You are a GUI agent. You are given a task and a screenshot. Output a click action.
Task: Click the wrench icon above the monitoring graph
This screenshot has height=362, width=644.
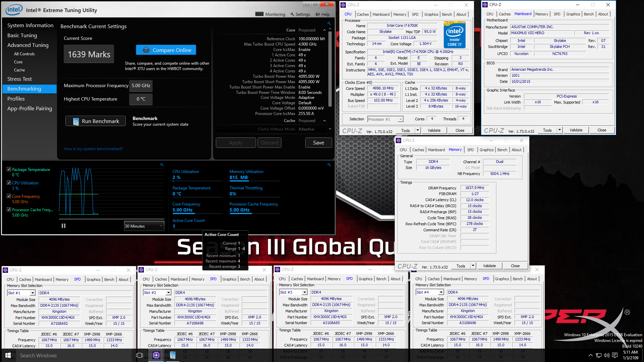(x=162, y=165)
